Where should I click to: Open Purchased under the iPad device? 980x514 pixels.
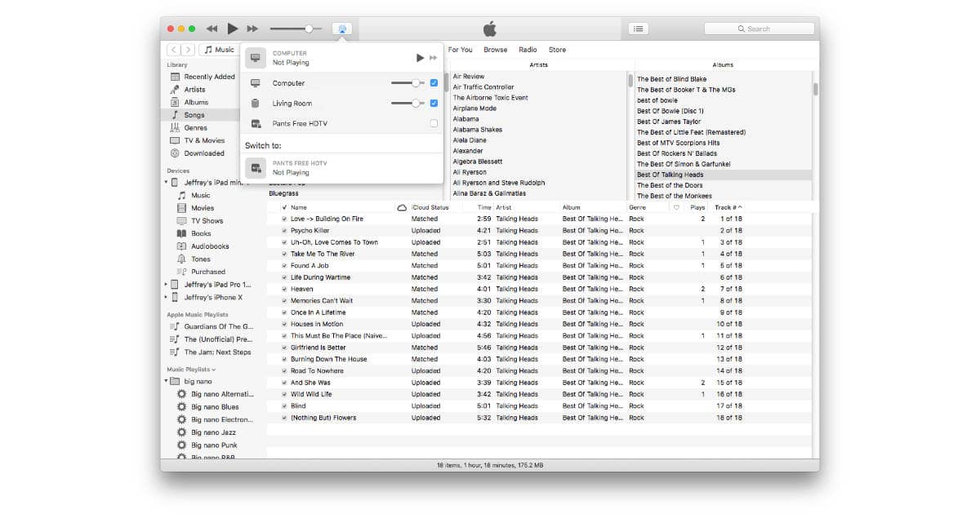click(208, 272)
